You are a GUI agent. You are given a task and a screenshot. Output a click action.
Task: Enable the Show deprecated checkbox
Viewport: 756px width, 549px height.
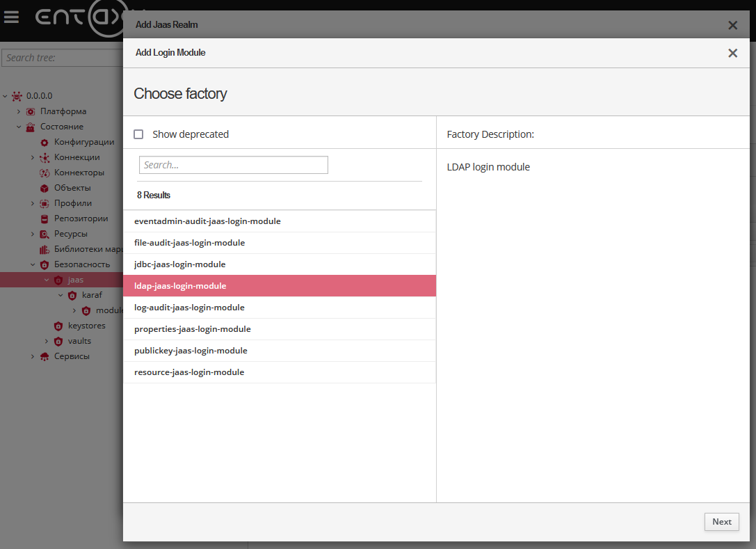point(138,134)
